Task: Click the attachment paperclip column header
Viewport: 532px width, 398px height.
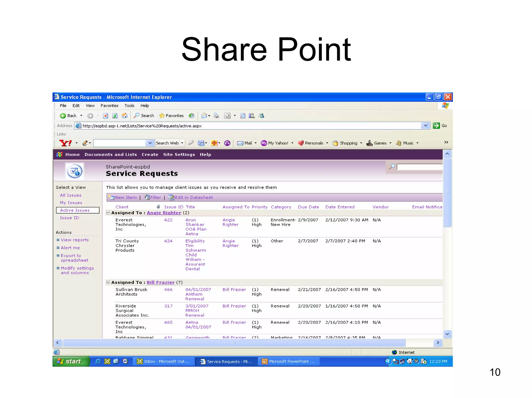Action: (158, 207)
